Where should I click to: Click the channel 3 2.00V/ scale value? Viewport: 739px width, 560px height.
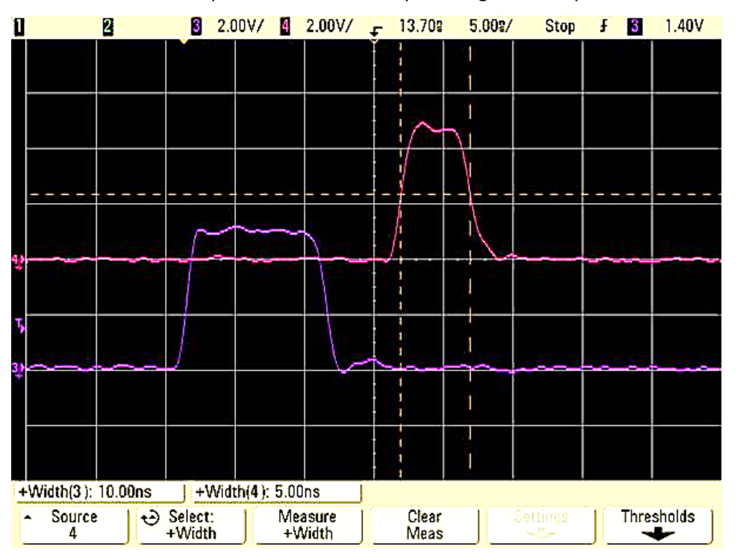240,26
